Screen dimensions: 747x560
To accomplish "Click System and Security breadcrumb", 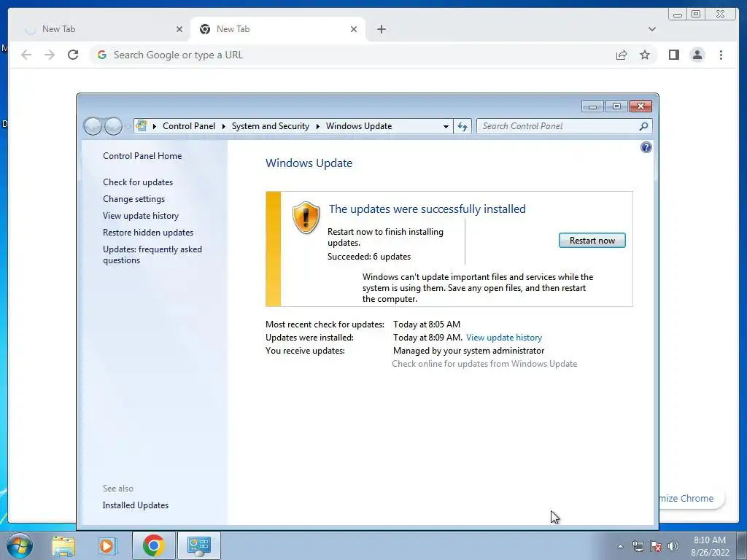I will tap(270, 126).
